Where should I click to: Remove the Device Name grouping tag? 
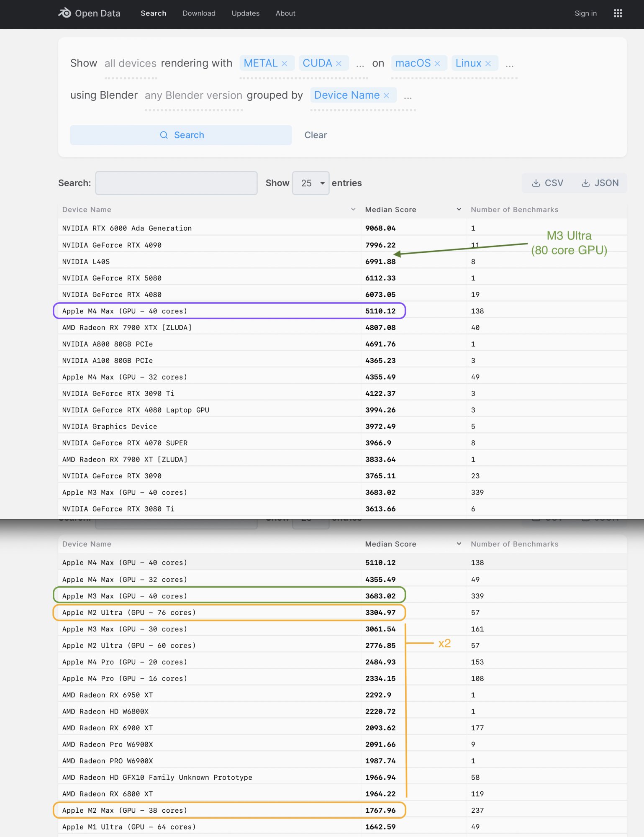point(386,95)
